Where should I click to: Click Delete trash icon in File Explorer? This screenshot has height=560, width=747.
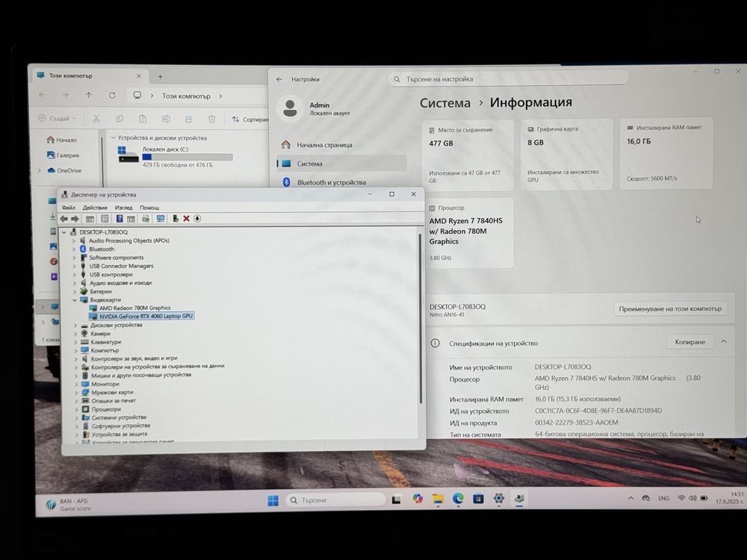tap(212, 119)
